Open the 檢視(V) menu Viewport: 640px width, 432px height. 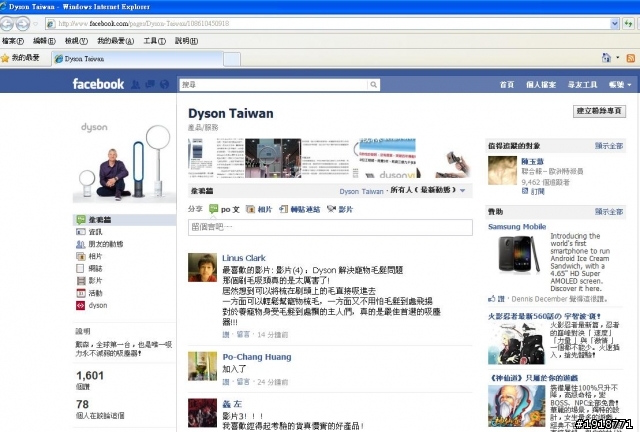[76, 41]
